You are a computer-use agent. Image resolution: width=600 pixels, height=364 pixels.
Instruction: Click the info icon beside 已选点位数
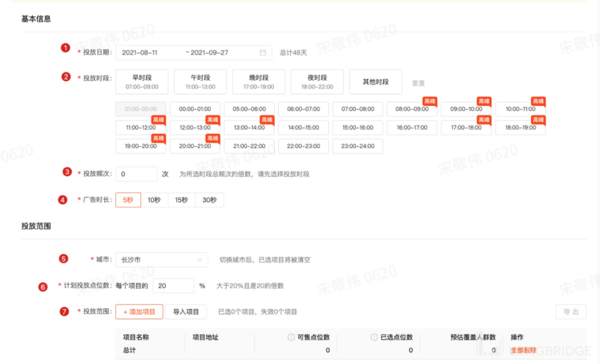coord(374,337)
